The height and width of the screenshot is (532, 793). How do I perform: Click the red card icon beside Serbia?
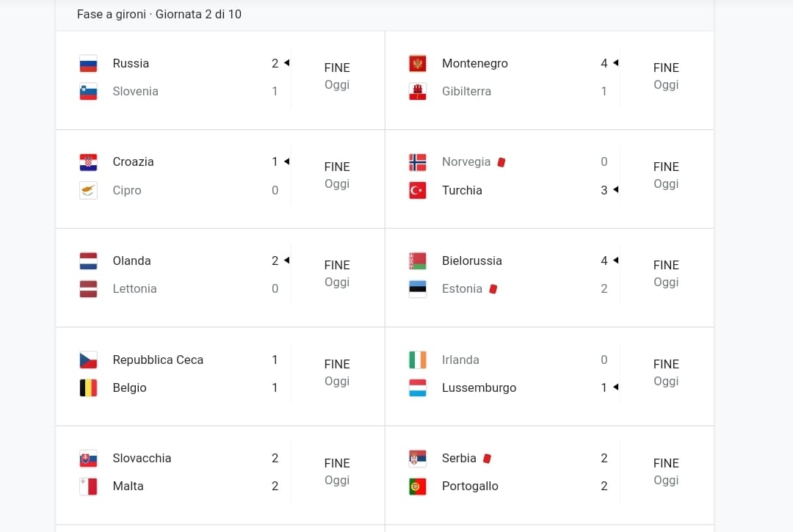tap(487, 458)
